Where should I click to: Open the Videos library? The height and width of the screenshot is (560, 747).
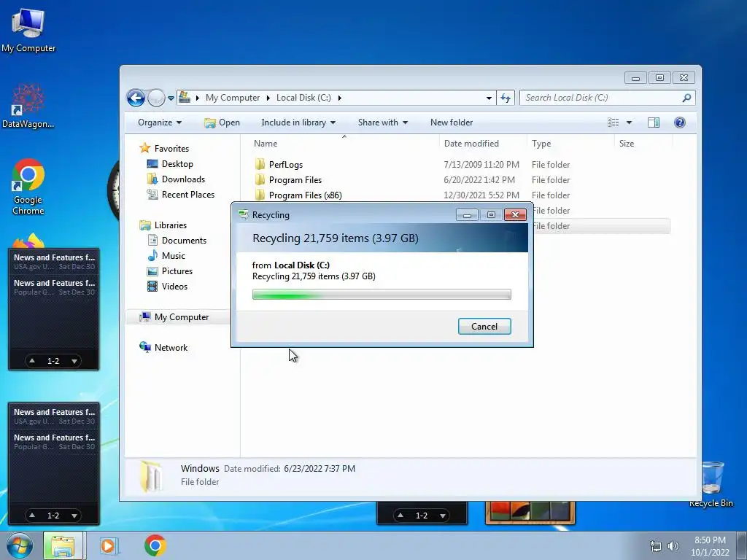[167, 286]
